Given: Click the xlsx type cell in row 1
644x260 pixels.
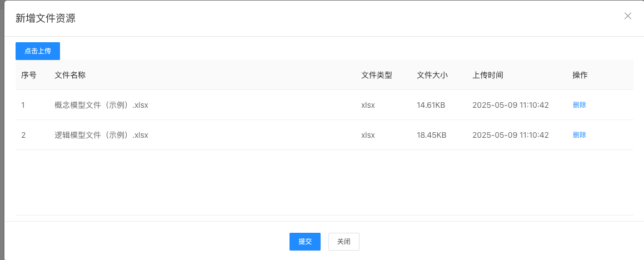Looking at the screenshot, I should [x=368, y=104].
